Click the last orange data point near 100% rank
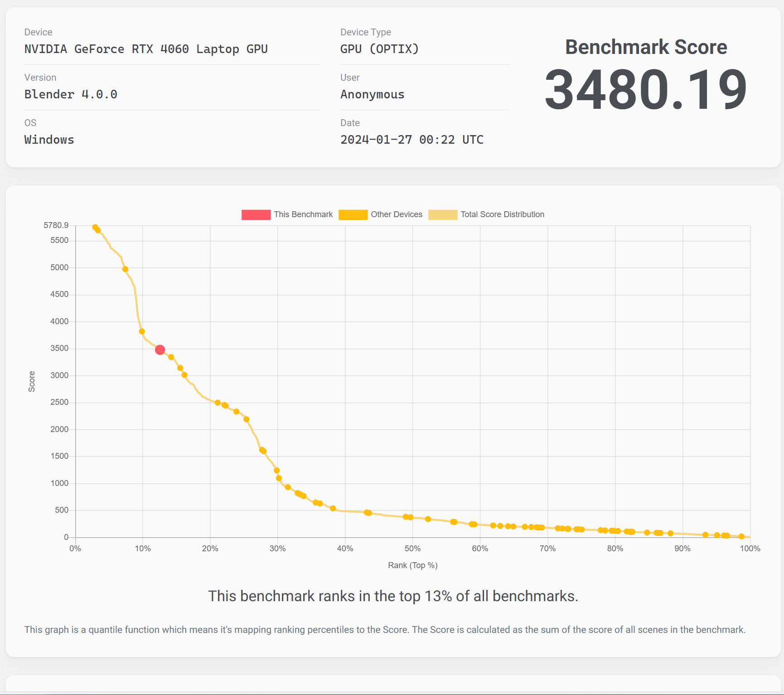The image size is (784, 695). [x=741, y=536]
